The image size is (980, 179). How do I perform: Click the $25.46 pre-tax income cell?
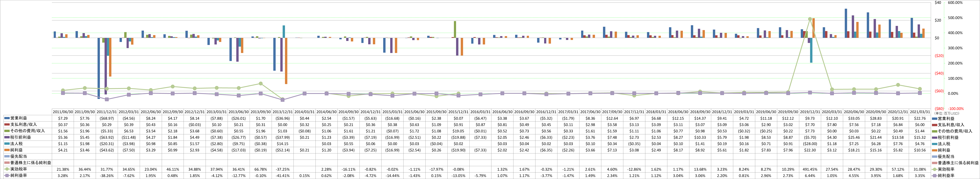click(854, 137)
